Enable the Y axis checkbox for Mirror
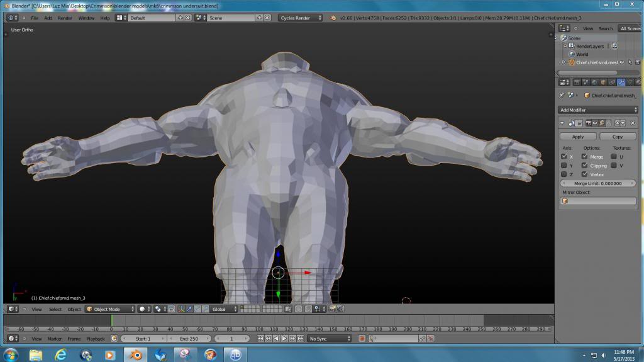The image size is (644, 362). coord(564,166)
